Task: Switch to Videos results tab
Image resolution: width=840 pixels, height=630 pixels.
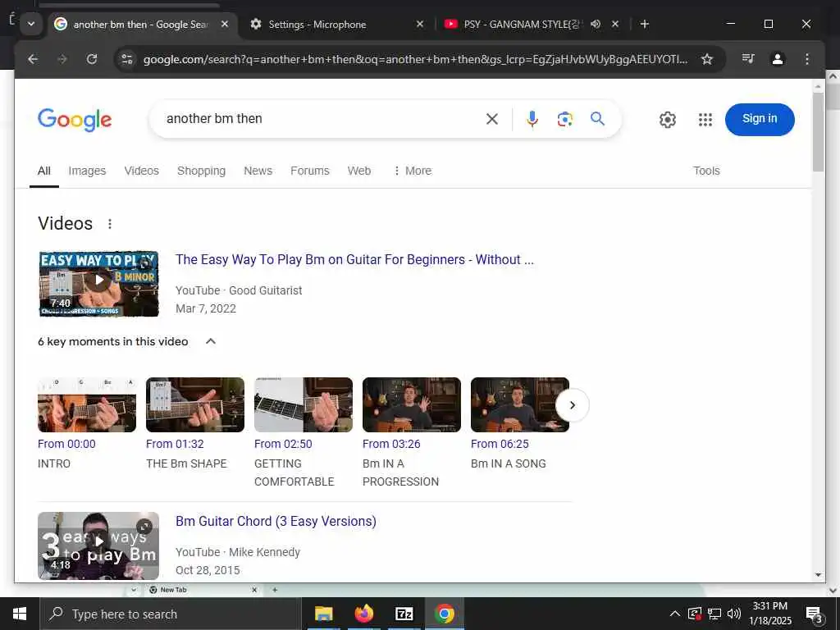Action: pyautogui.click(x=141, y=171)
